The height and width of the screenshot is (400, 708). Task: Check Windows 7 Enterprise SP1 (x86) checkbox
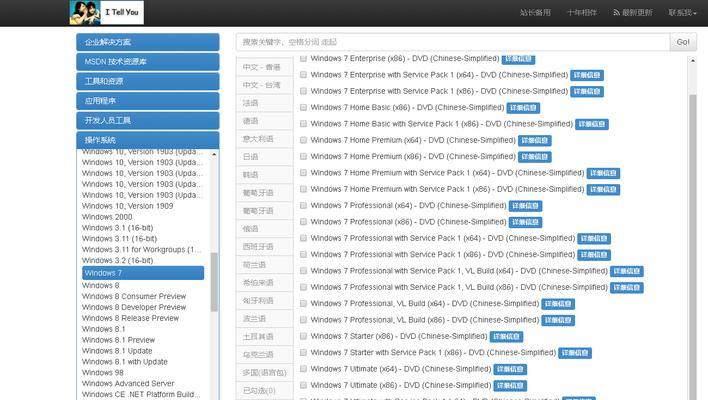tap(303, 91)
